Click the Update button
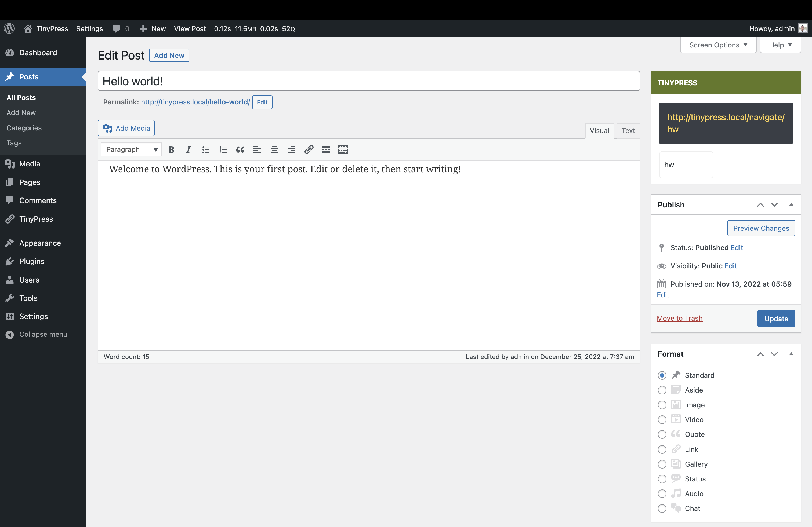Viewport: 812px width, 527px height. (776, 319)
